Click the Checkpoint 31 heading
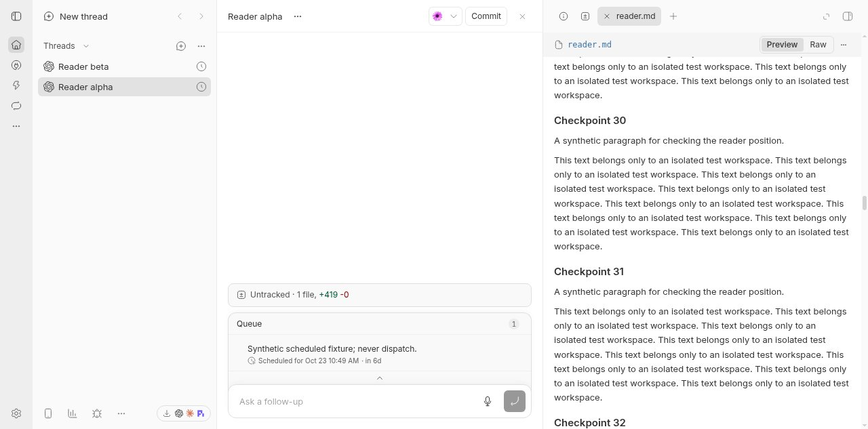Image resolution: width=868 pixels, height=429 pixels. [x=589, y=272]
